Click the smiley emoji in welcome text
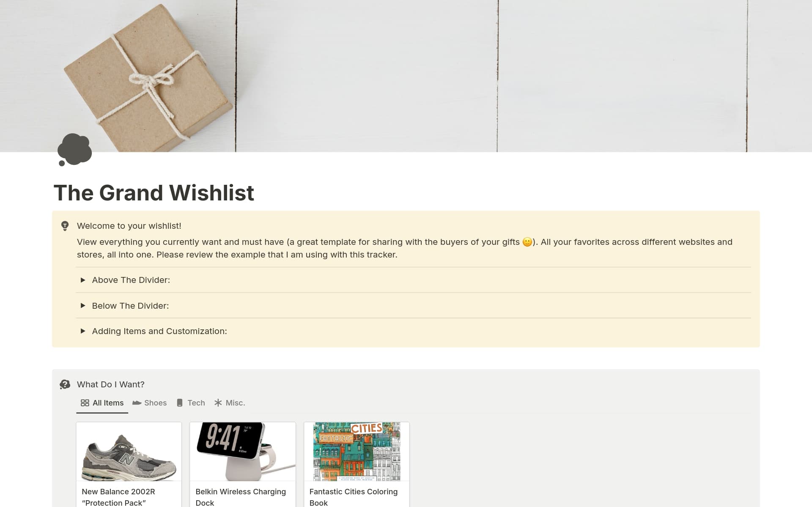The height and width of the screenshot is (507, 812). [x=527, y=242]
